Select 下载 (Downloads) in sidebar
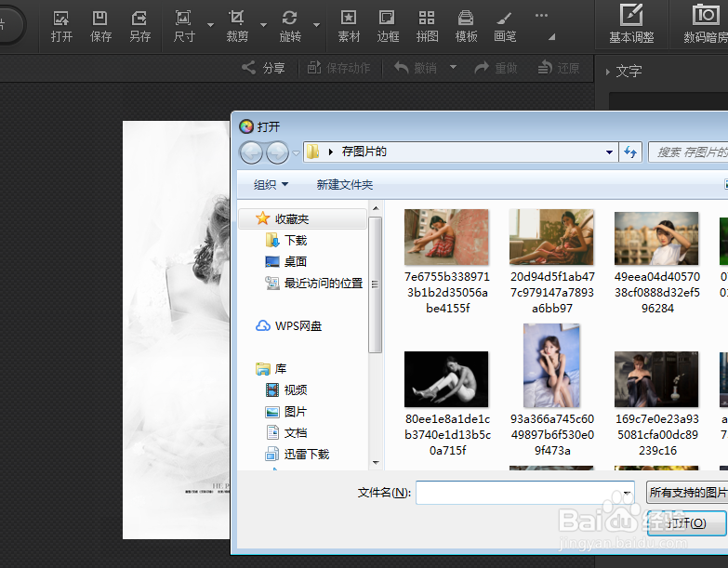The height and width of the screenshot is (568, 728). coord(286,240)
